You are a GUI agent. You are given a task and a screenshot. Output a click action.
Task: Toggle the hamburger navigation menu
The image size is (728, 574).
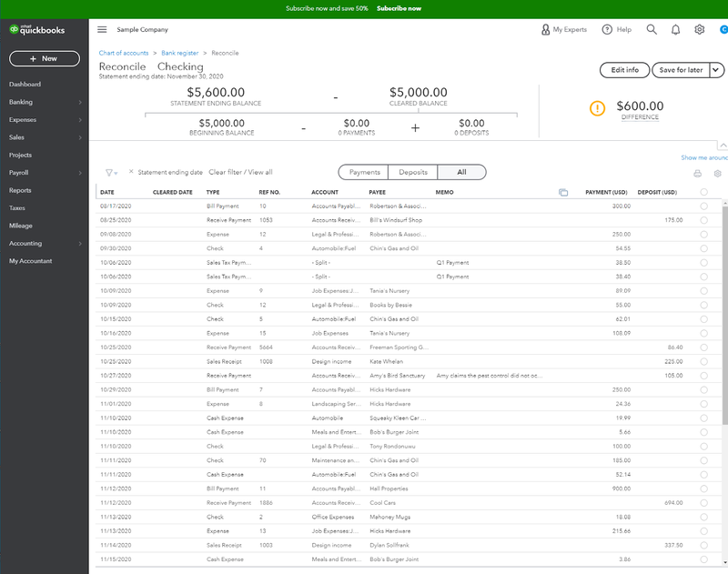tap(102, 29)
